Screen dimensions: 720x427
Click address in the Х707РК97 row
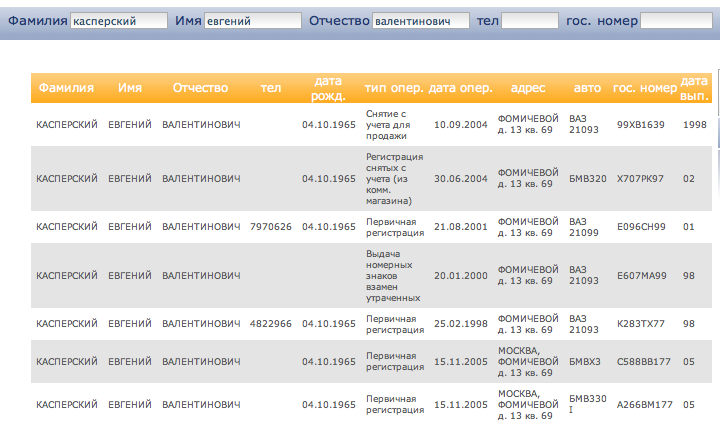[528, 178]
